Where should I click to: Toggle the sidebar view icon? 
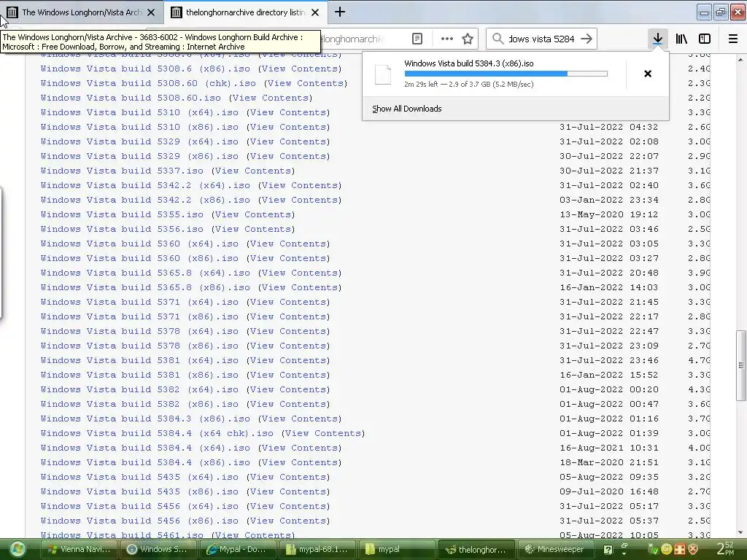tap(705, 39)
